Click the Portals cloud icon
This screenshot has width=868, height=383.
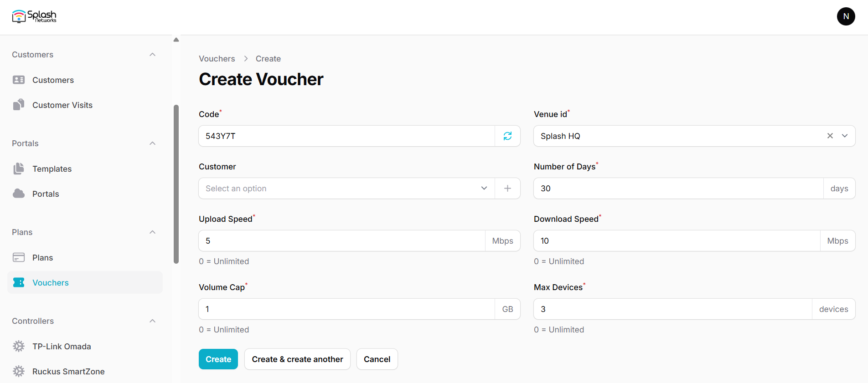tap(19, 194)
